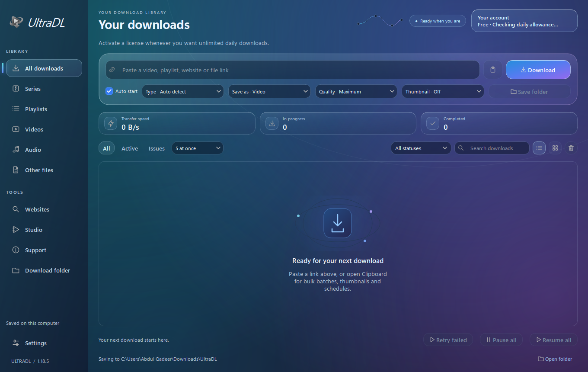The width and height of the screenshot is (588, 372).
Task: Switch to the Issues tab
Action: point(157,148)
